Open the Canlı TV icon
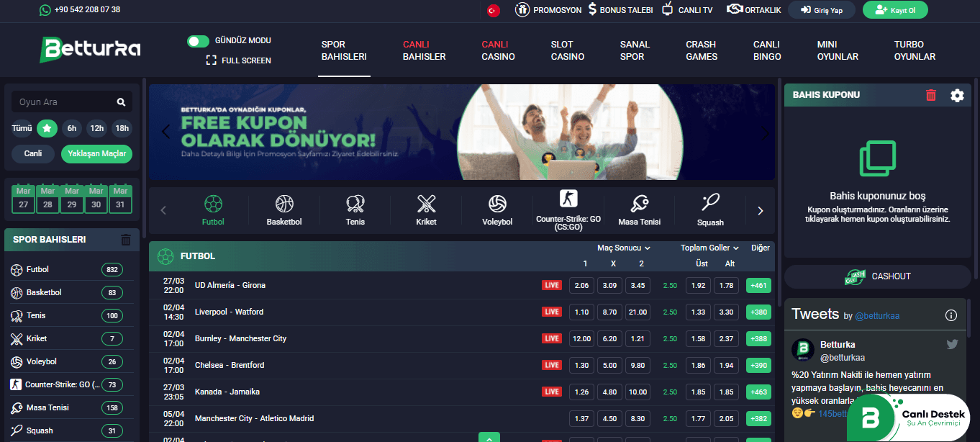 coord(668,9)
